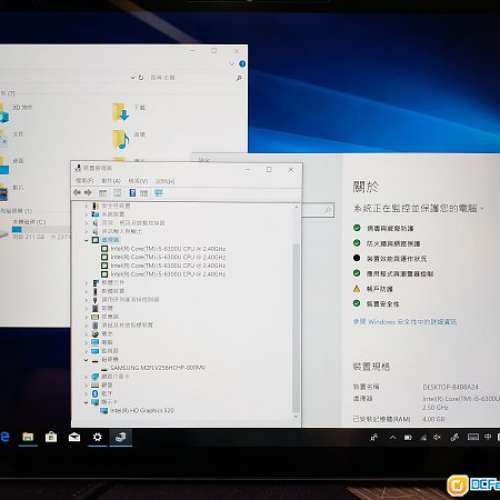
Task: Toggle the console tree button in Device Manager toolbar
Action: [x=103, y=193]
